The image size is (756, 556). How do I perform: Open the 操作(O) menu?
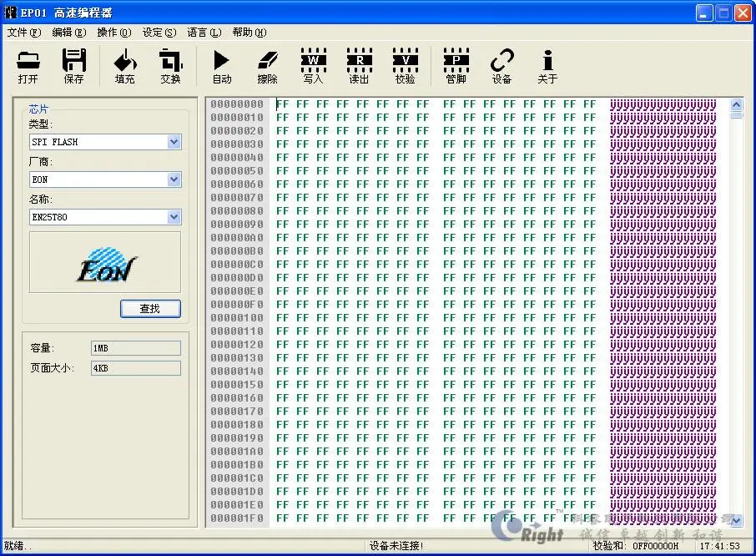(114, 33)
